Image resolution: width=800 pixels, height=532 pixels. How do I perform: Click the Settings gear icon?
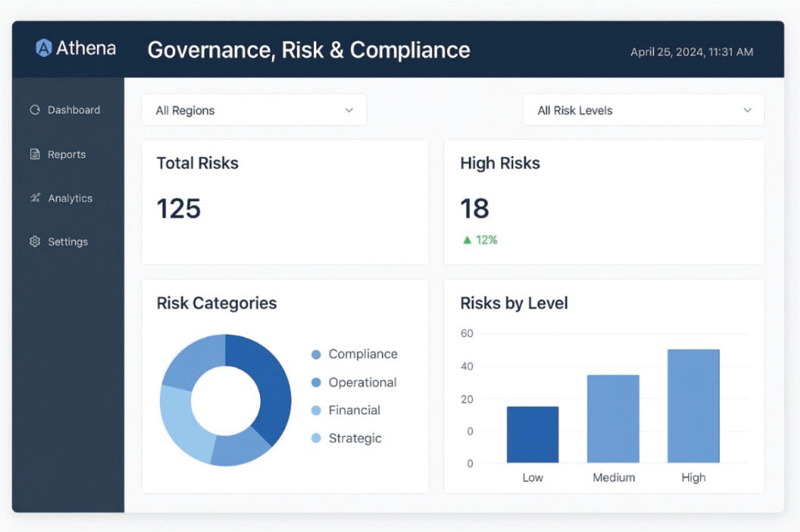pos(34,242)
